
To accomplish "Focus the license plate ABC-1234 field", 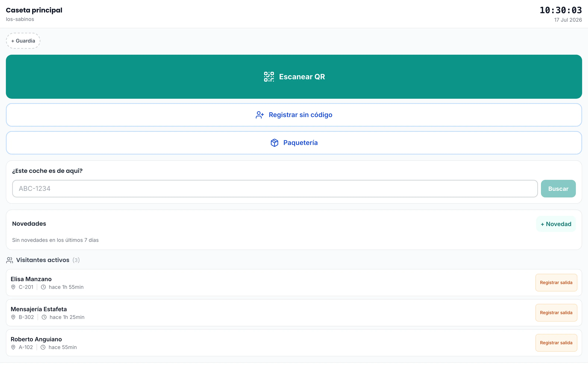I will (275, 189).
